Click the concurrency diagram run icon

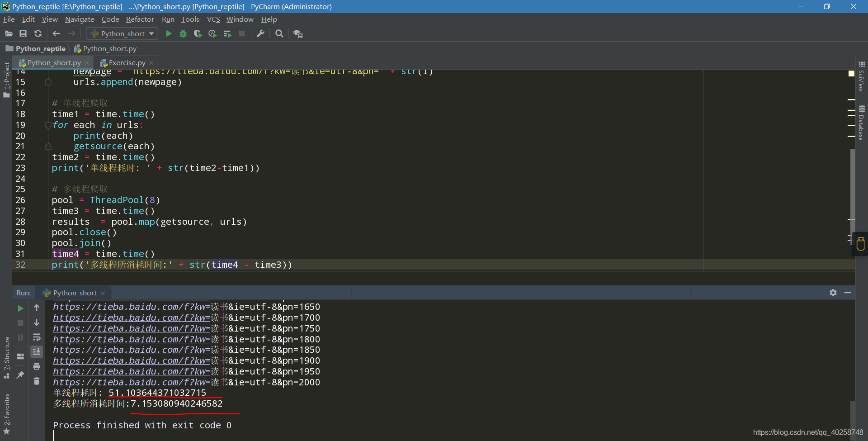tap(227, 33)
